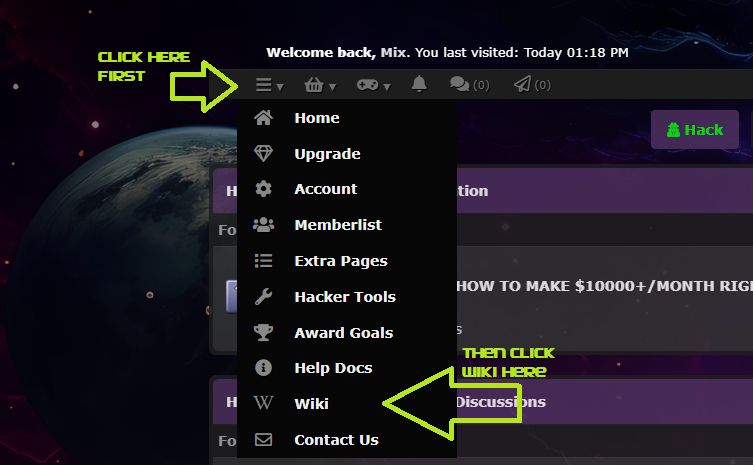The width and height of the screenshot is (753, 465).
Task: Choose Memberlist from the menu
Action: coord(338,225)
